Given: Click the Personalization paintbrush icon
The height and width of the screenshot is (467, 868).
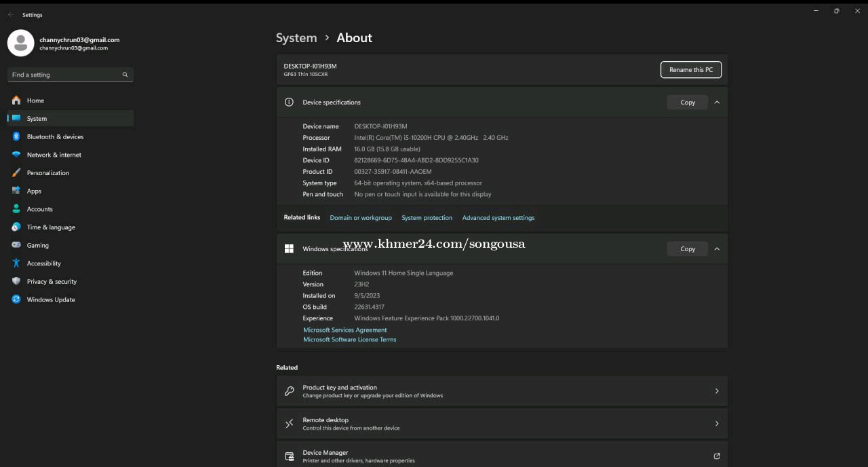Looking at the screenshot, I should pyautogui.click(x=16, y=172).
